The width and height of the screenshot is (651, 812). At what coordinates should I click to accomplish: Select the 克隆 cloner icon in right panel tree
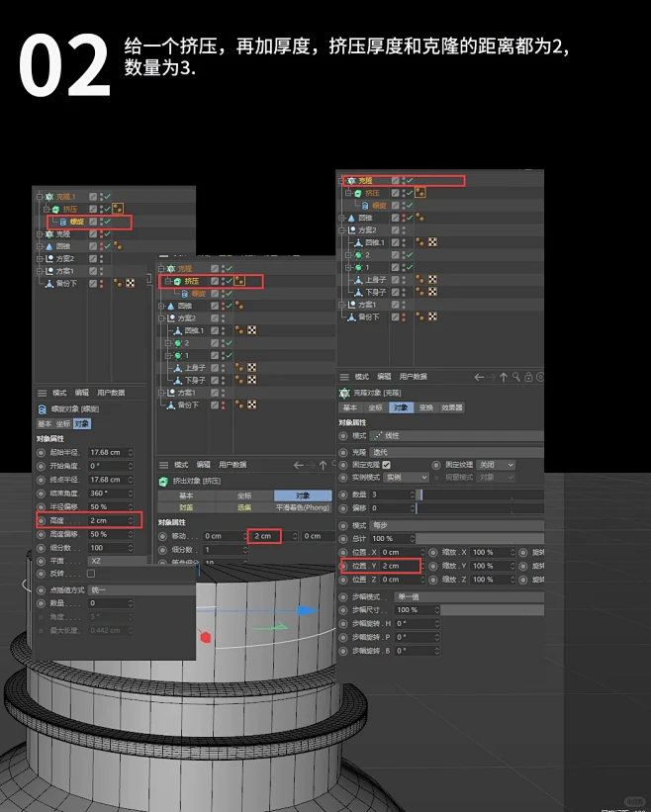(351, 180)
